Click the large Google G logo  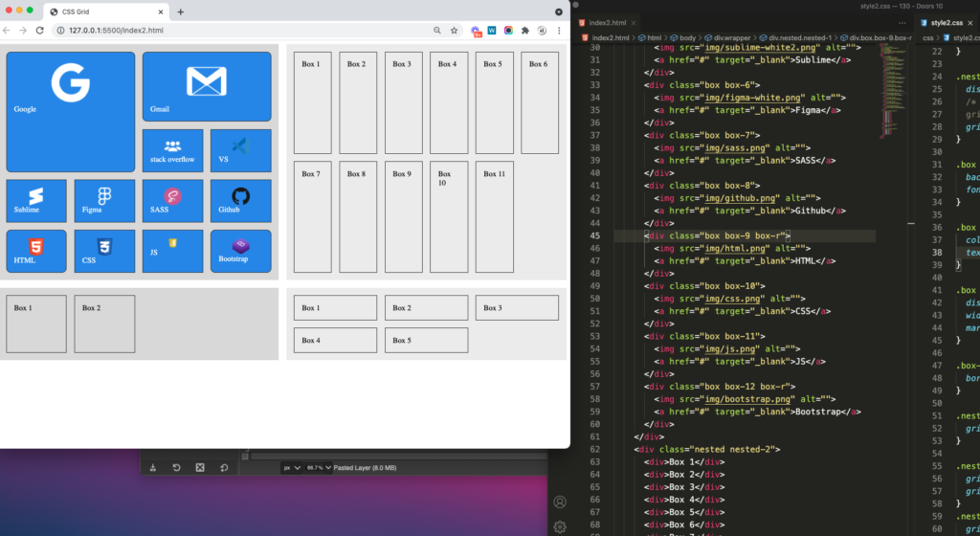pyautogui.click(x=71, y=82)
